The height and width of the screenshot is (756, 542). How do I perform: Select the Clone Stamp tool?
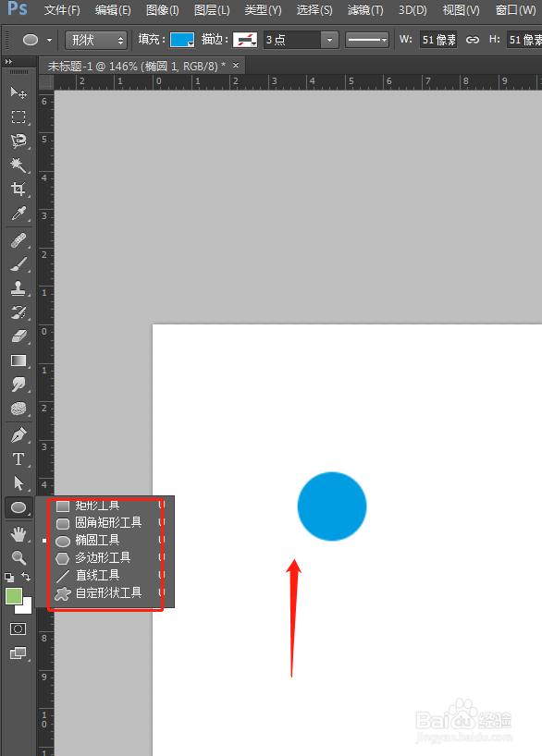click(18, 288)
